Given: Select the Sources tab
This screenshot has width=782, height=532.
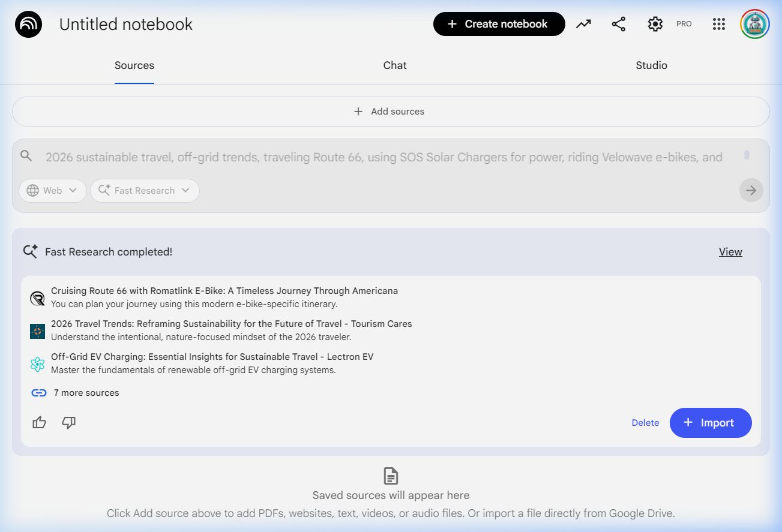Looking at the screenshot, I should pos(134,65).
